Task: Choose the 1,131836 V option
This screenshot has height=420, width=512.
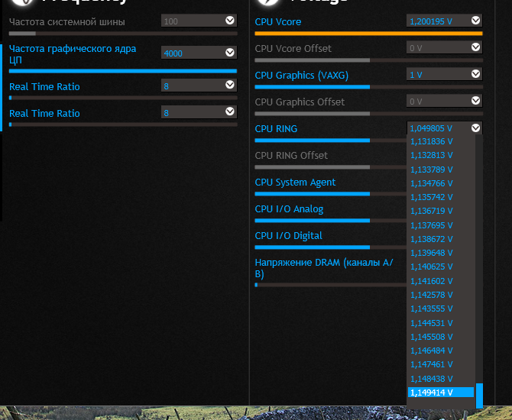Action: tap(440, 141)
